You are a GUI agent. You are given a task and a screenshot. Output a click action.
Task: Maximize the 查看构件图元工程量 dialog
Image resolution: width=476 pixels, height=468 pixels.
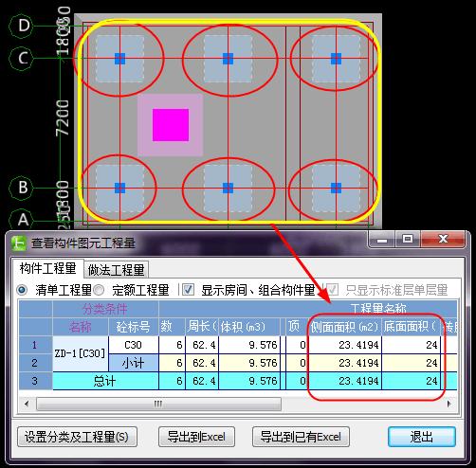click(x=408, y=240)
